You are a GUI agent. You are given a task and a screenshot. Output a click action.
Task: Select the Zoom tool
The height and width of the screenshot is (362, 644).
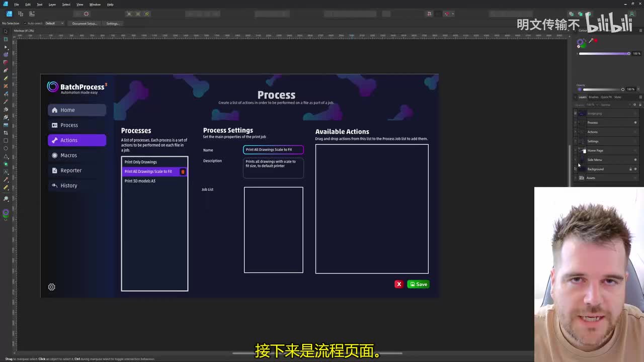click(x=6, y=199)
